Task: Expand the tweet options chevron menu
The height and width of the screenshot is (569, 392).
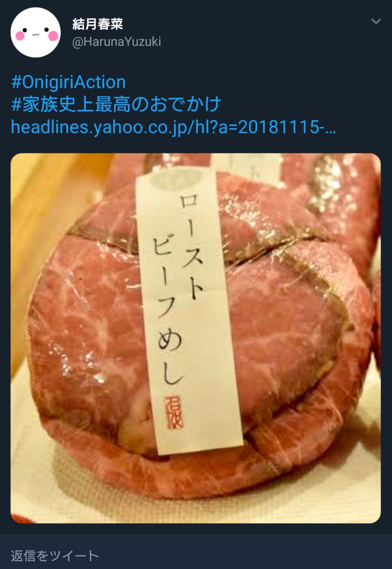Action: (x=376, y=21)
